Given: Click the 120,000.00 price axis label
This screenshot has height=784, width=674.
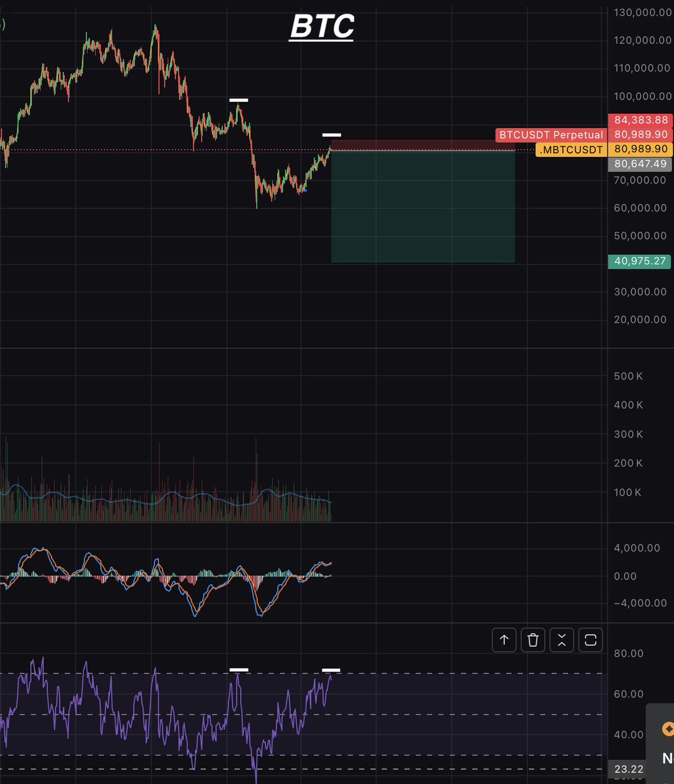Looking at the screenshot, I should (x=643, y=40).
